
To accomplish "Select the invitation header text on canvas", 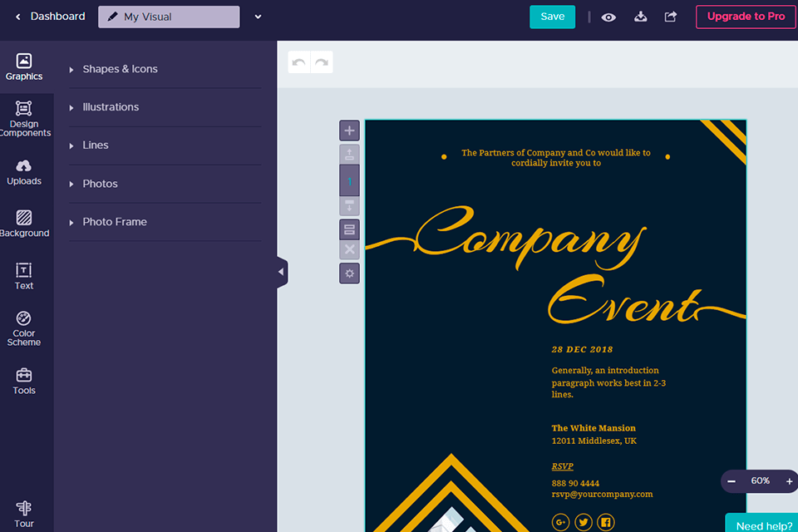I will 556,158.
